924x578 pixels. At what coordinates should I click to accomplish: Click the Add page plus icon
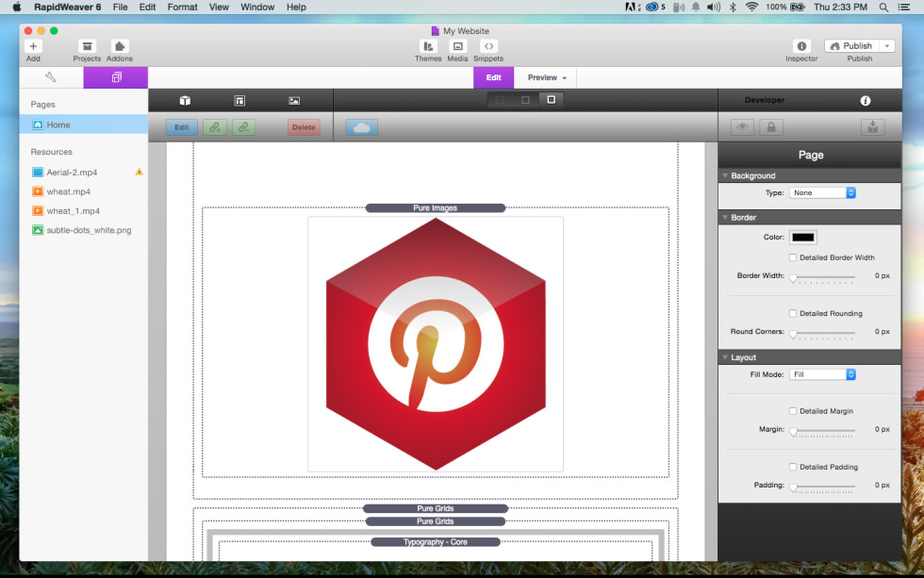tap(33, 46)
